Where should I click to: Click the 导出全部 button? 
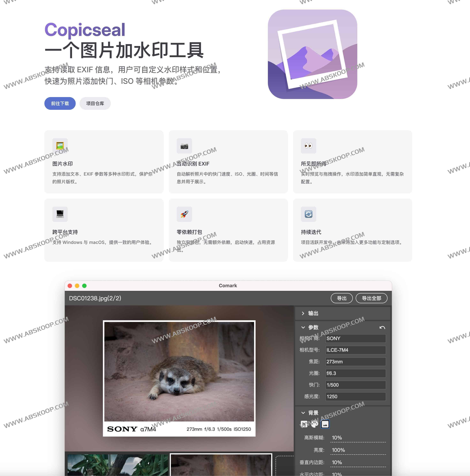coord(372,298)
